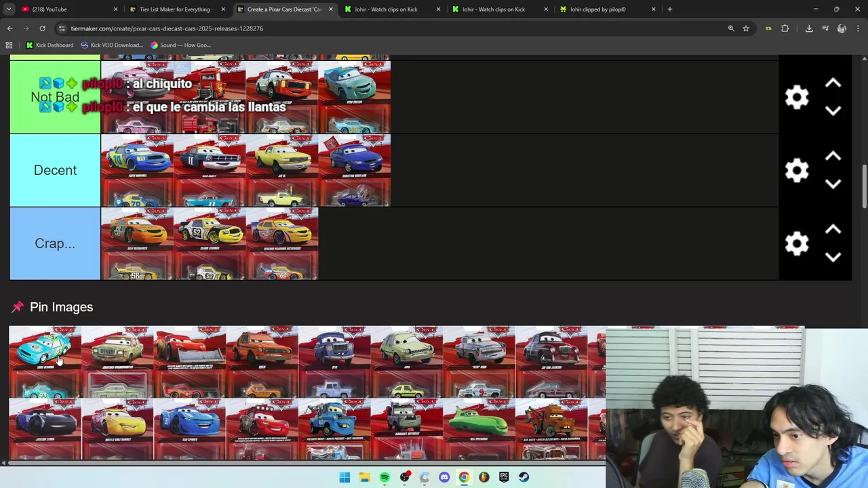868x488 pixels.
Task: Select the number 11 blue-white car in Decent
Action: click(x=210, y=170)
